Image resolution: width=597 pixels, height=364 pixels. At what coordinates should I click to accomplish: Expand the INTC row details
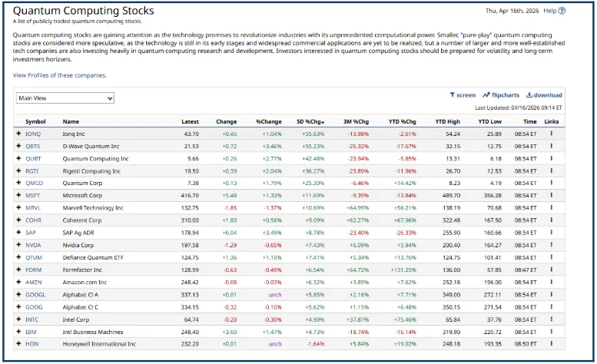click(x=18, y=319)
